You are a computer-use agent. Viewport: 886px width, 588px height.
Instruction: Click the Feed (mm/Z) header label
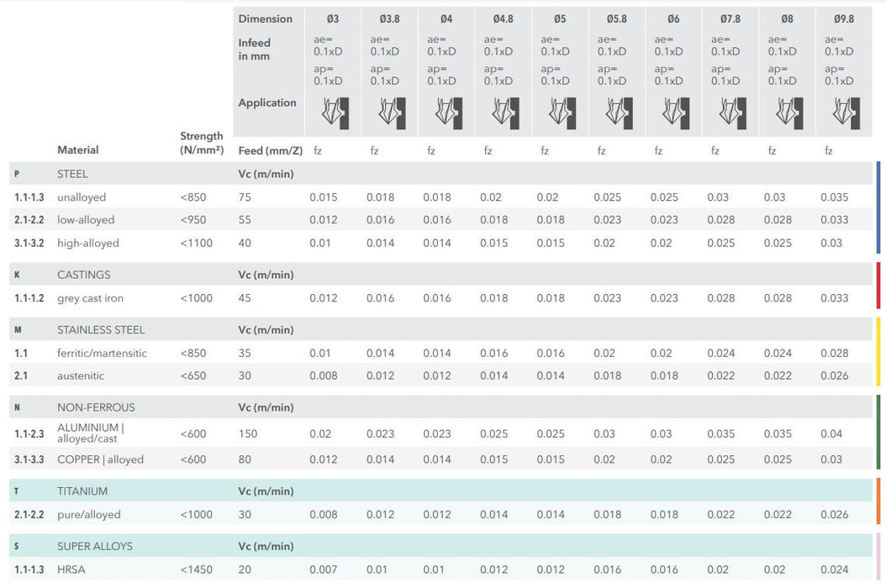pyautogui.click(x=270, y=151)
